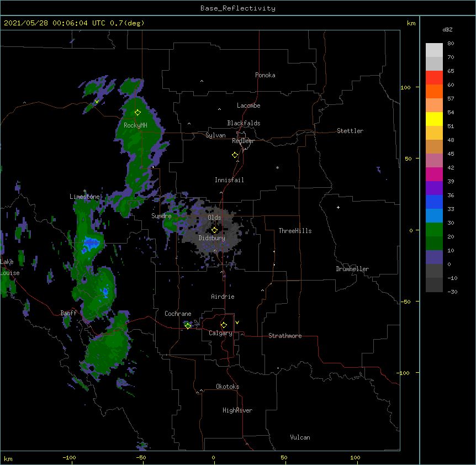The height and width of the screenshot is (465, 476).
Task: Click the Ponoka city label
Action: (x=265, y=75)
